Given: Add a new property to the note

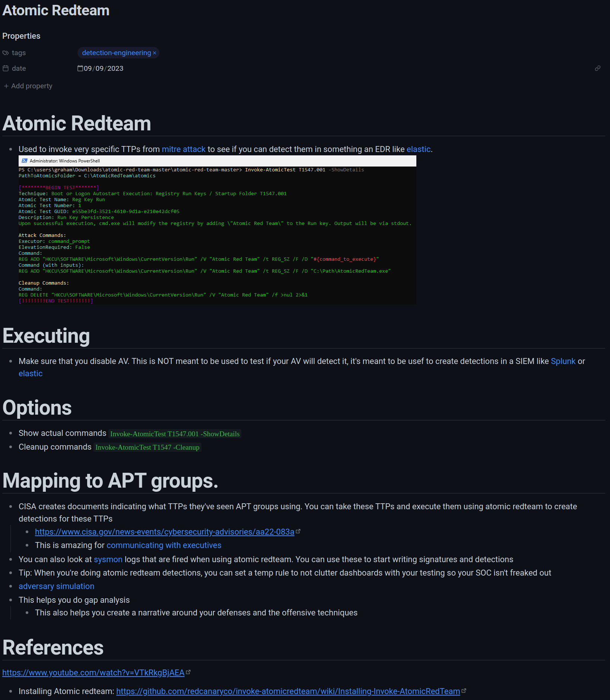Looking at the screenshot, I should point(28,86).
